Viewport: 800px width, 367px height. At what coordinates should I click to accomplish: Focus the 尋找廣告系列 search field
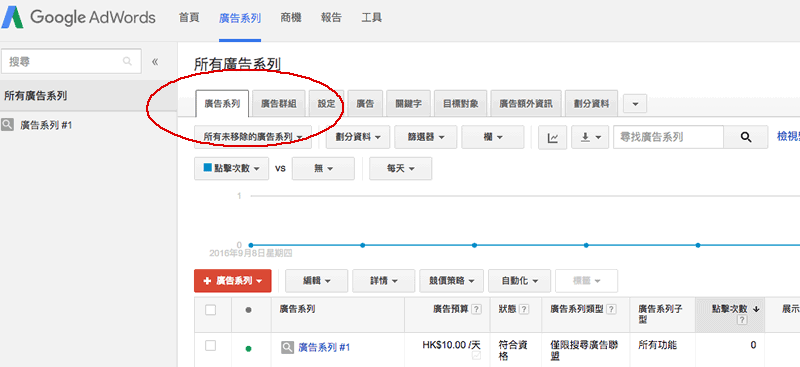[669, 137]
